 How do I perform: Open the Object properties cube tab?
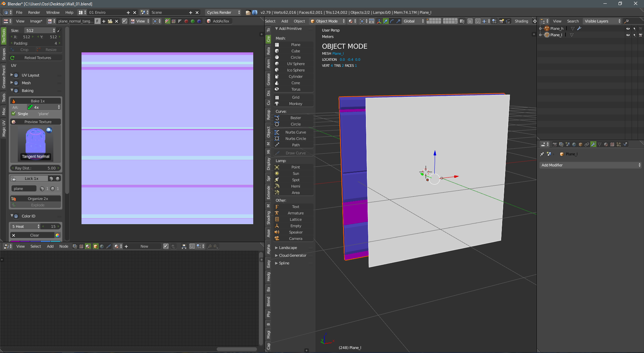[x=580, y=145]
